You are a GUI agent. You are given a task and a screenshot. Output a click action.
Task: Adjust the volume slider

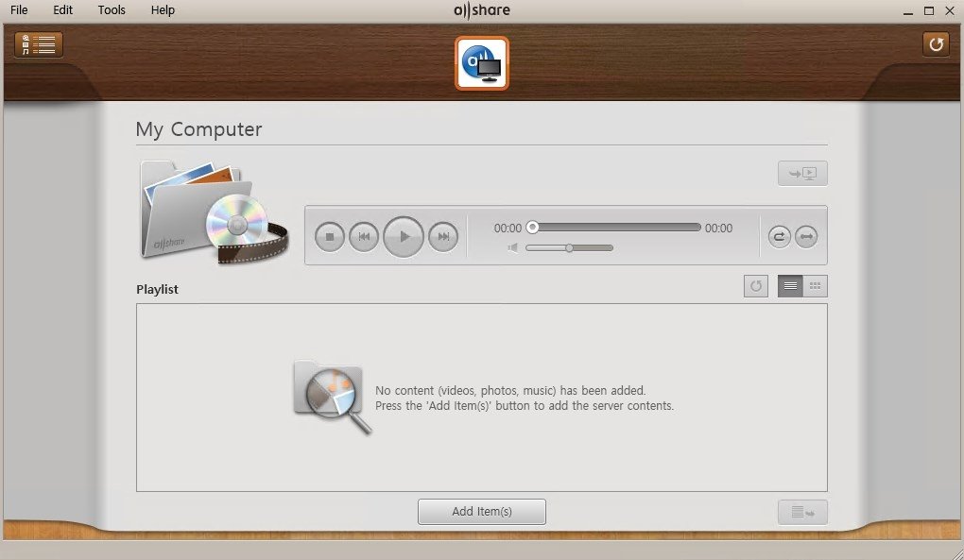pos(569,248)
